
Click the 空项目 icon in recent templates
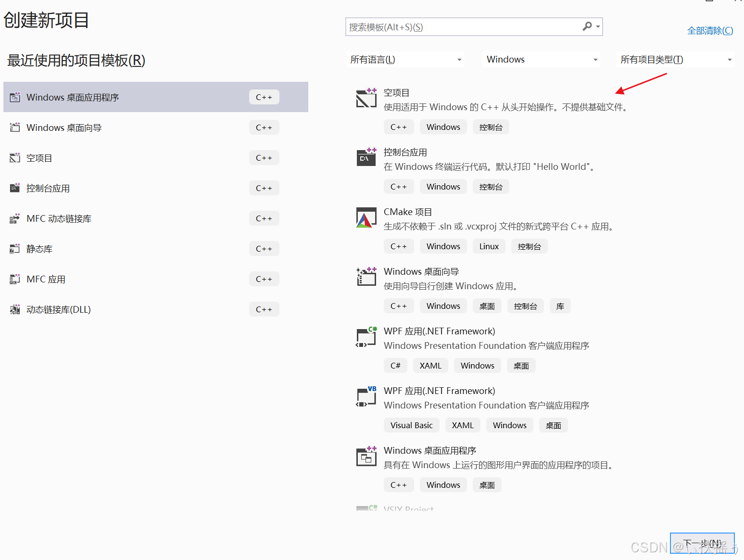point(15,158)
